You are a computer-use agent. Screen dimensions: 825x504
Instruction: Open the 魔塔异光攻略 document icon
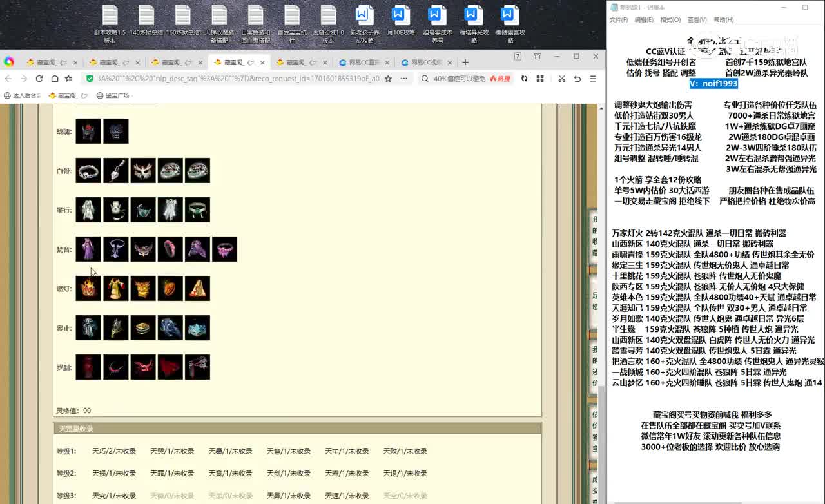click(x=474, y=24)
